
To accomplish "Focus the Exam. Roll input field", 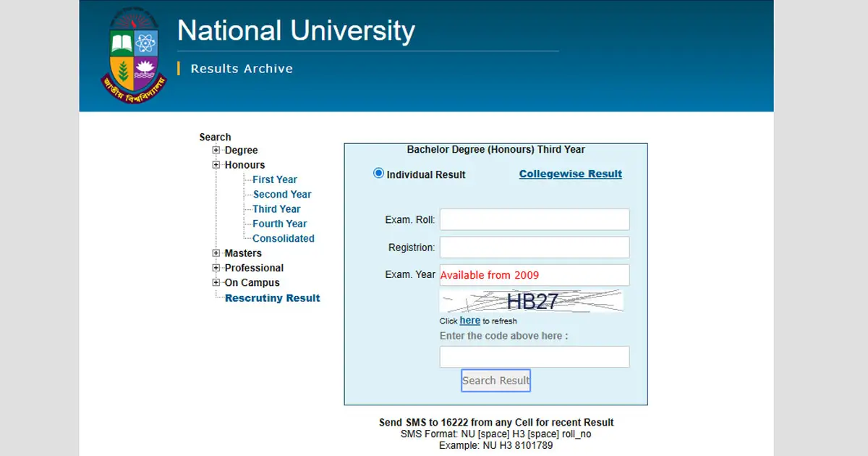I will (535, 219).
